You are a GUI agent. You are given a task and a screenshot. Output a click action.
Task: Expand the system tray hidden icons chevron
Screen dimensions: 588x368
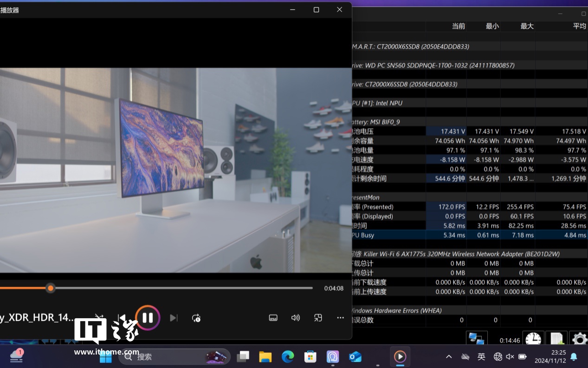tap(449, 356)
